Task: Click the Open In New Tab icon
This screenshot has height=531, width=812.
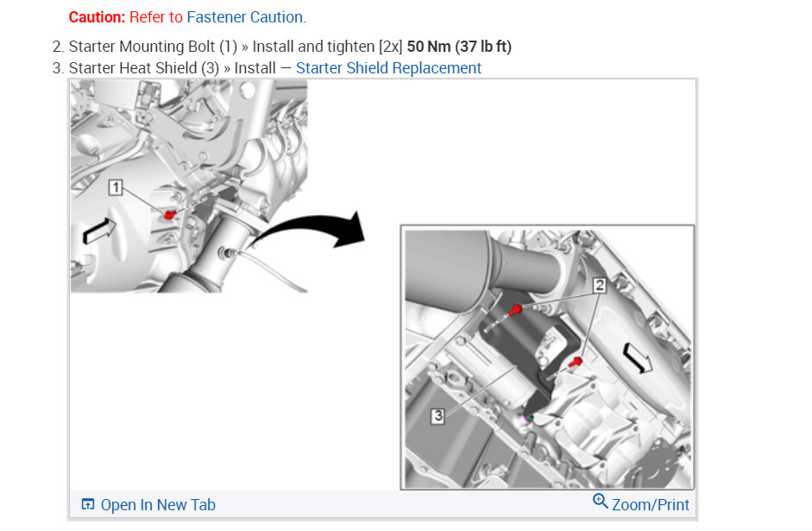Action: pyautogui.click(x=88, y=504)
